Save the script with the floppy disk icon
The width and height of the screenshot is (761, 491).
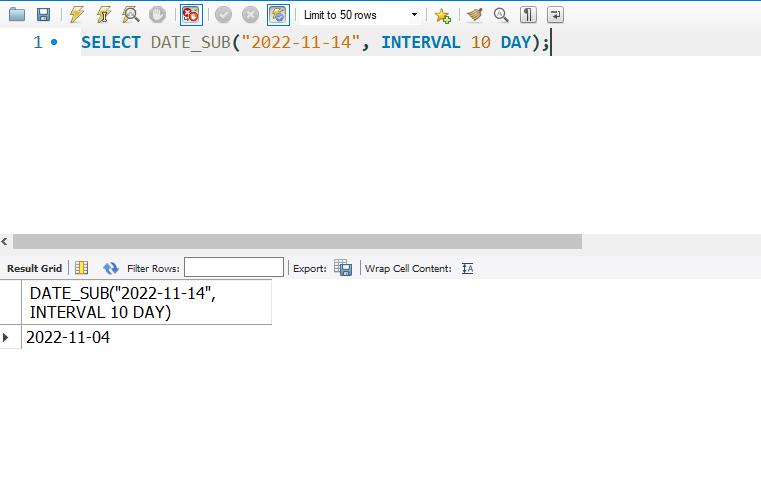point(43,15)
